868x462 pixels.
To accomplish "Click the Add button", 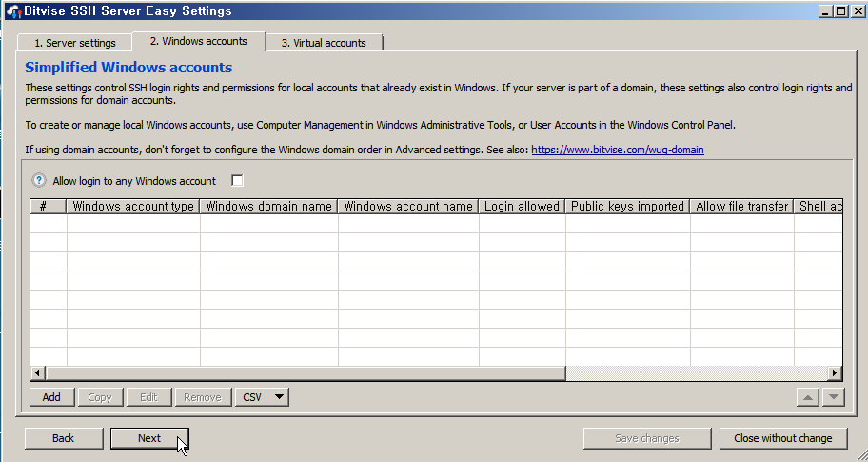I will pyautogui.click(x=51, y=396).
